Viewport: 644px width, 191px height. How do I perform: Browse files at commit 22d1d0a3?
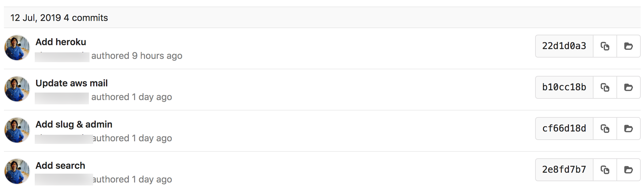[628, 46]
